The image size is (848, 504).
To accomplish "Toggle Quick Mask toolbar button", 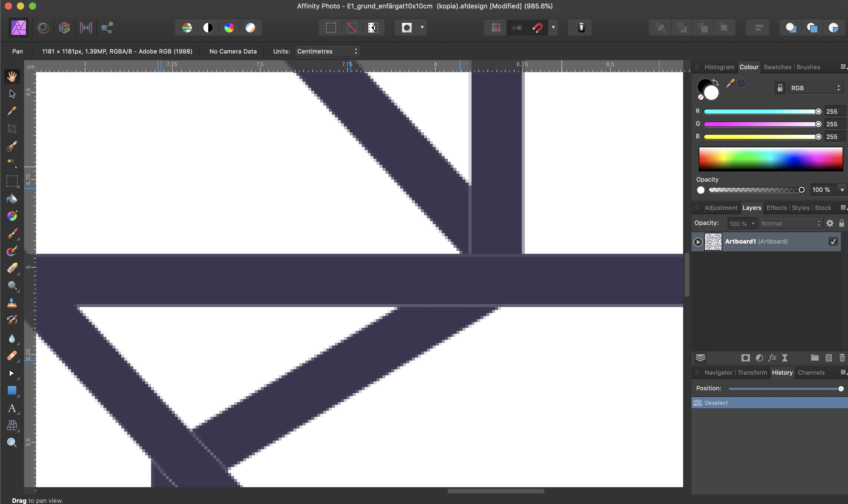I will [x=407, y=27].
